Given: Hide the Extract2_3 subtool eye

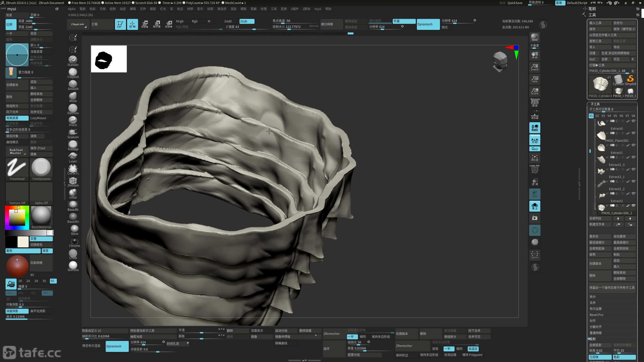Looking at the screenshot, I should pyautogui.click(x=633, y=157).
